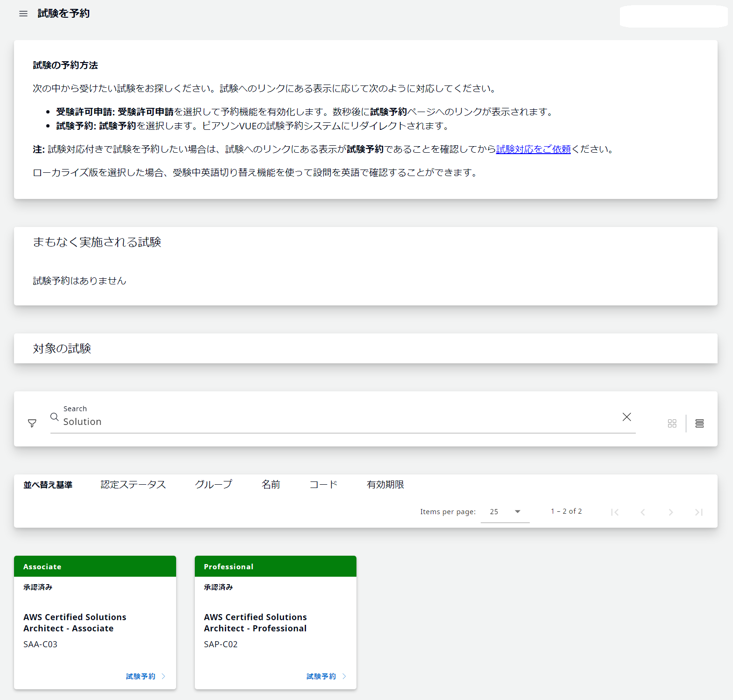Viewport: 733px width, 700px height.
Task: Click the search magnifier icon
Action: click(x=55, y=417)
